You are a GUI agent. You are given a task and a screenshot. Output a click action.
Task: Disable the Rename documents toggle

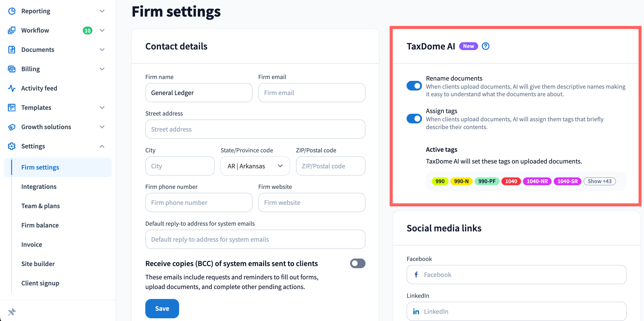(x=414, y=86)
